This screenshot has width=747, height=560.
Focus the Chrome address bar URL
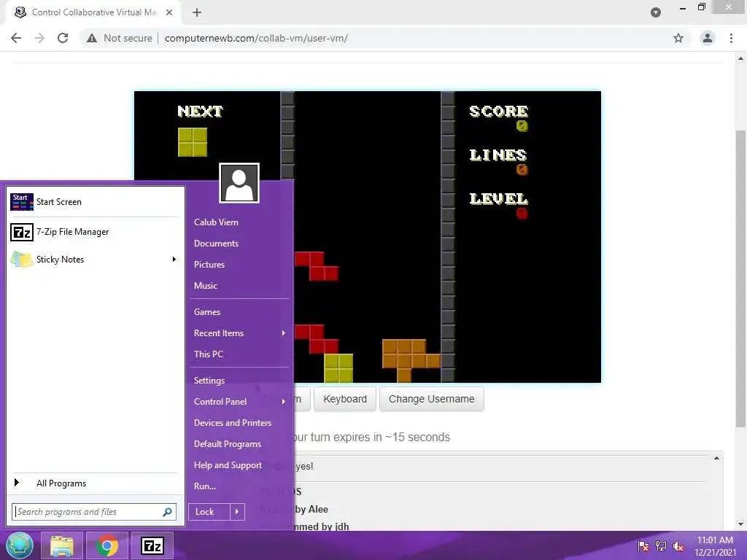coord(256,38)
